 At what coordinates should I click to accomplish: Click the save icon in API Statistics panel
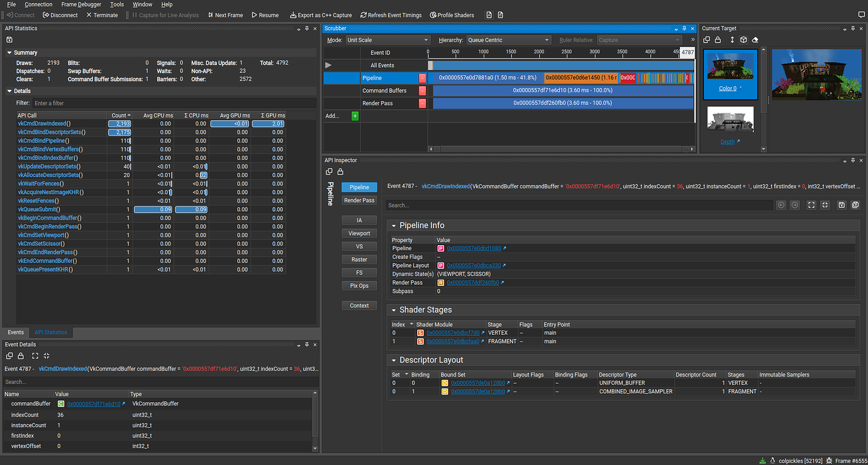point(9,40)
